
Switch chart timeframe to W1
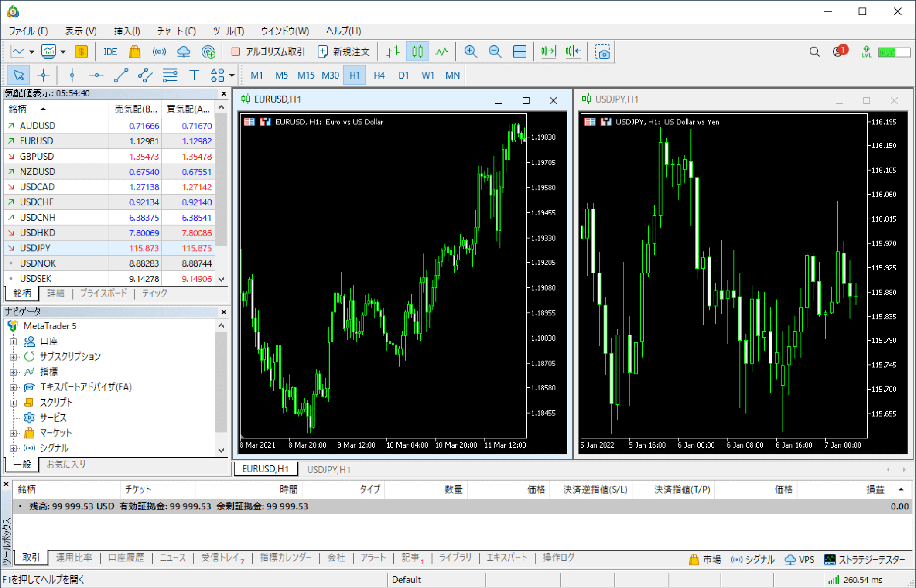[428, 75]
